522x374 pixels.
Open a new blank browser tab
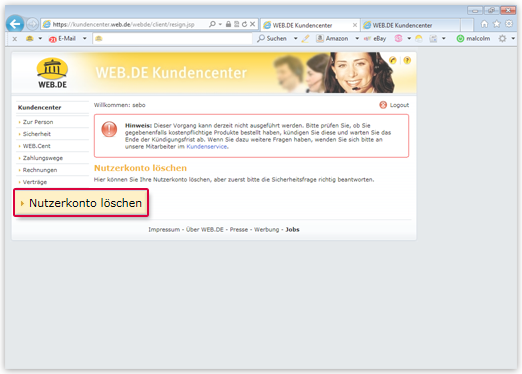467,25
